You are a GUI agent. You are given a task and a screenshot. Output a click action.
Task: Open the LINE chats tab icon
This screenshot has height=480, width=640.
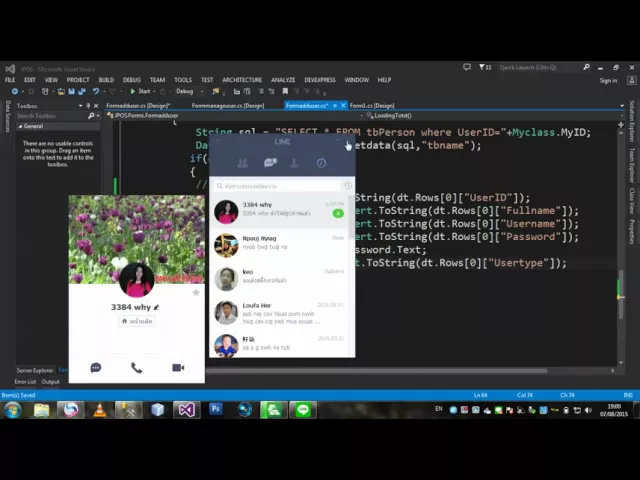(270, 163)
